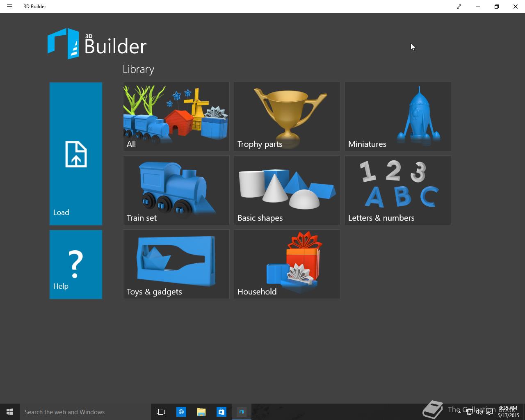Open the Household category
The image size is (525, 420).
point(287,264)
